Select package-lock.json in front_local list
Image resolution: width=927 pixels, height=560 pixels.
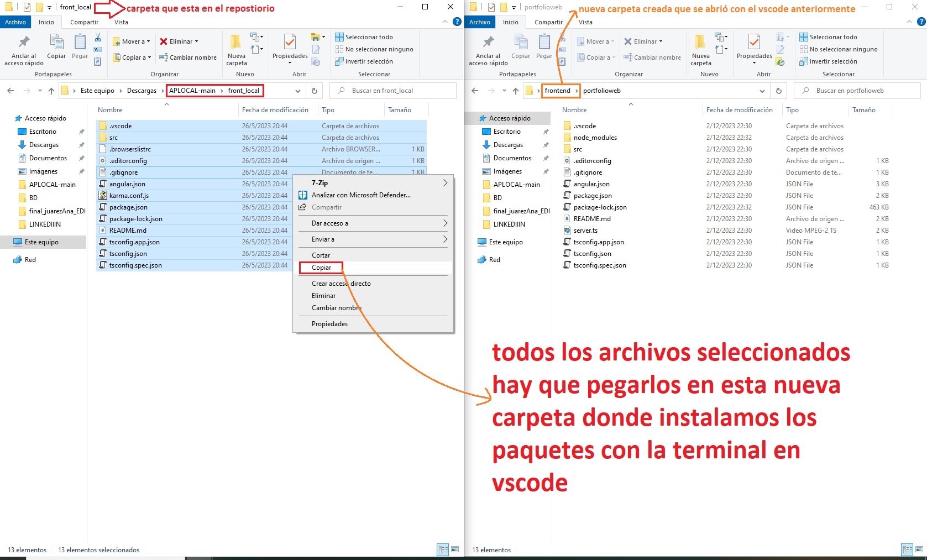tap(135, 219)
